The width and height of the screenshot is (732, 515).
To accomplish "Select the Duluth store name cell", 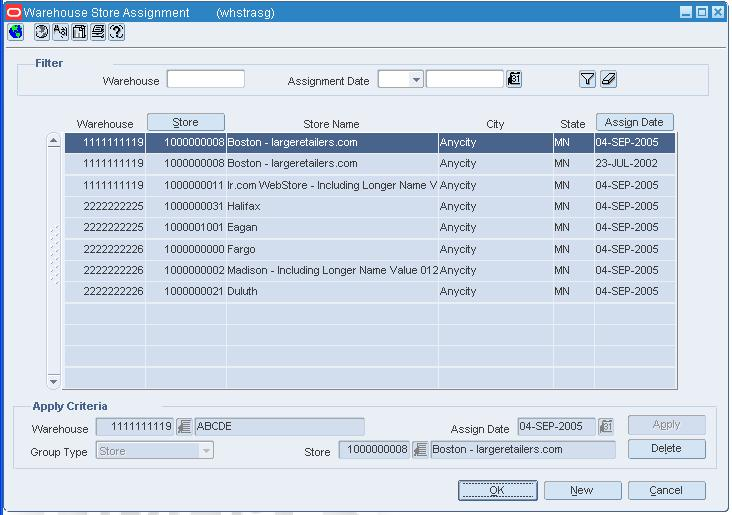I will 332,292.
